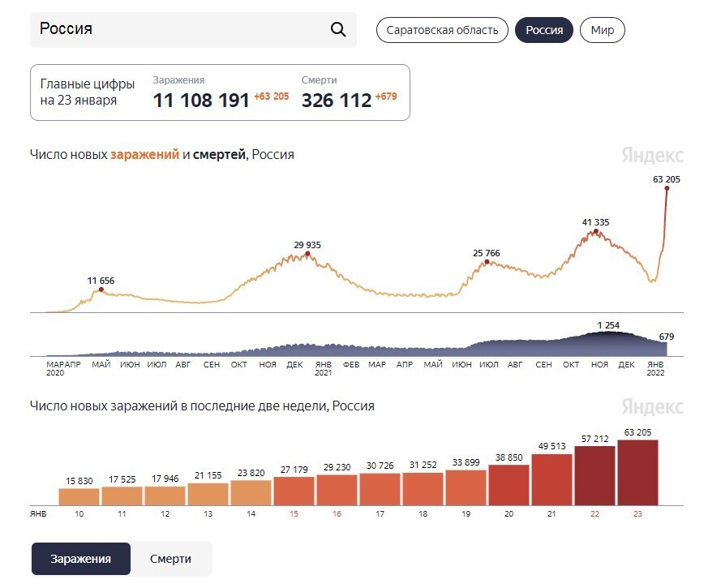The image size is (721, 588).
Task: Click the total deaths number 326 112
Action: click(x=336, y=101)
